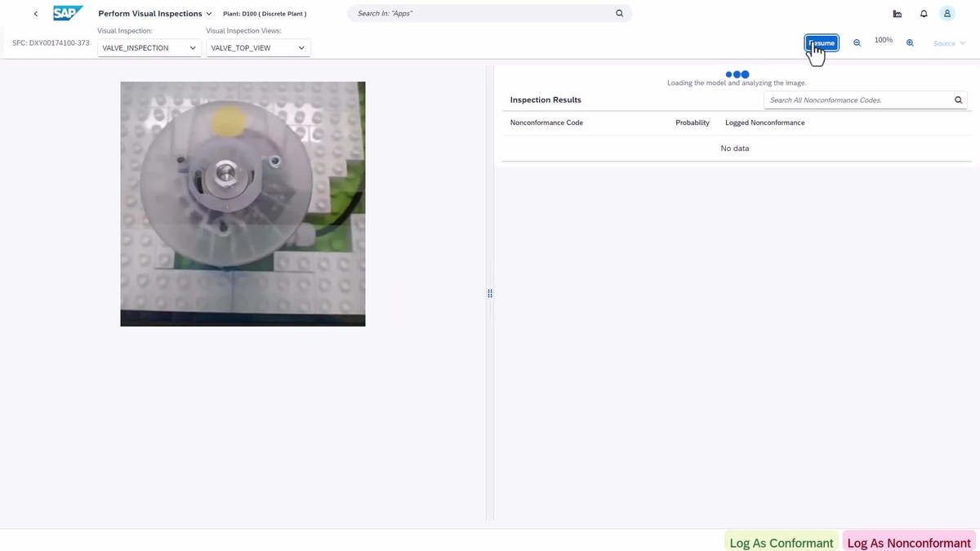Image resolution: width=980 pixels, height=551 pixels.
Task: Click the back chevron to navigate back
Action: coord(35,13)
